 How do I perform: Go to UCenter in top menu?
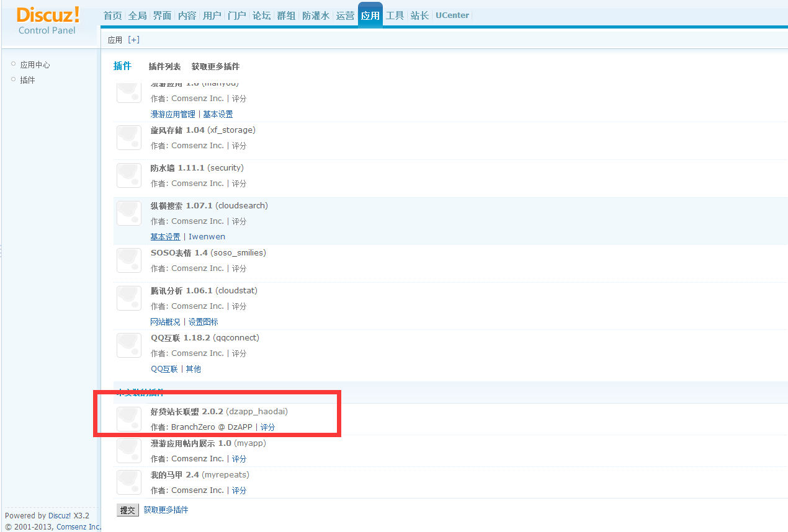(x=452, y=16)
